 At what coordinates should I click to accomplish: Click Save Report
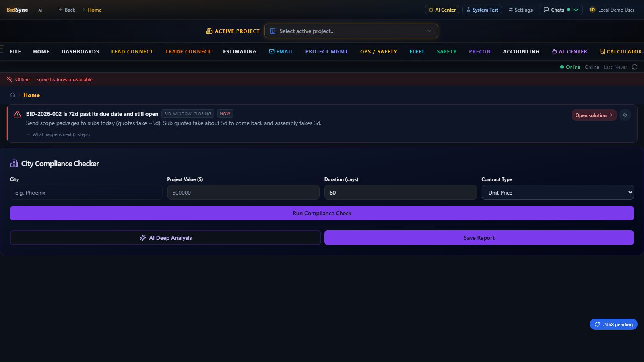(x=479, y=238)
